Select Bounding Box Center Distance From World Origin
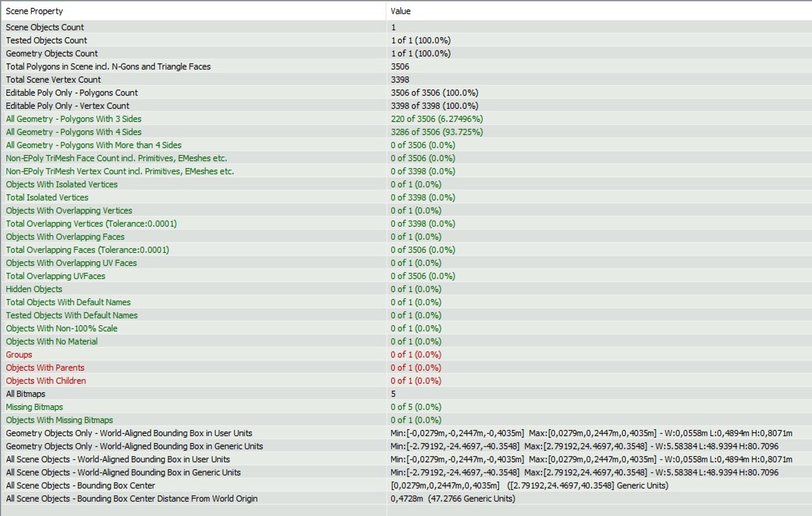The height and width of the screenshot is (516, 812). point(406,498)
